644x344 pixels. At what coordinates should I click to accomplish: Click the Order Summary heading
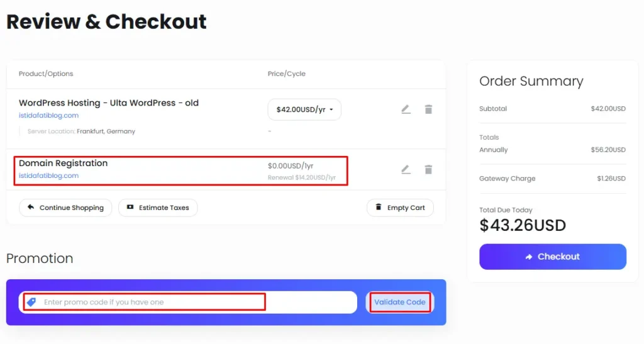tap(531, 81)
